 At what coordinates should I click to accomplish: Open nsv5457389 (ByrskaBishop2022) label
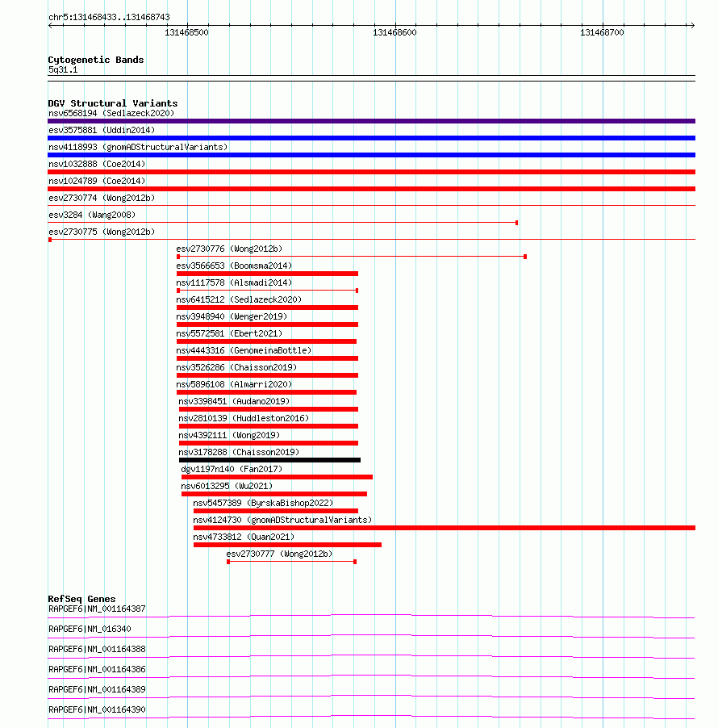click(263, 503)
